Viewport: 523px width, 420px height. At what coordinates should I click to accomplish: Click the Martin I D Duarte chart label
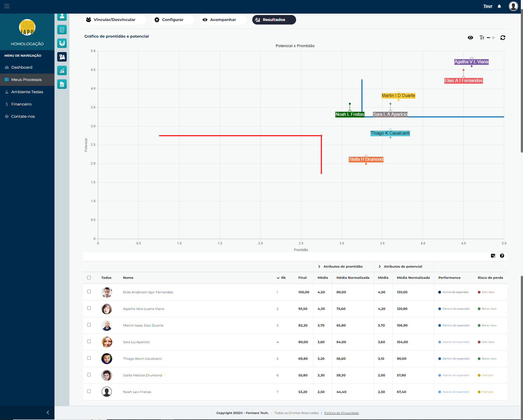tap(398, 96)
